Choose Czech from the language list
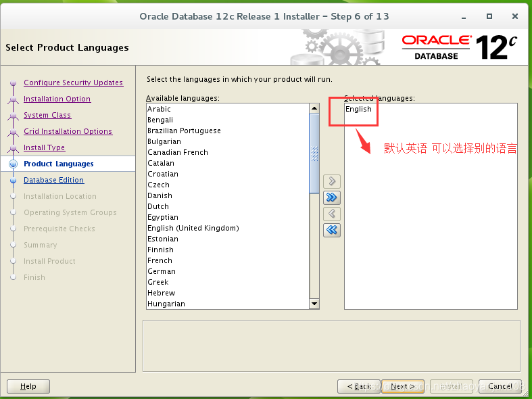Viewport: 532px width, 399px height. coord(228,185)
